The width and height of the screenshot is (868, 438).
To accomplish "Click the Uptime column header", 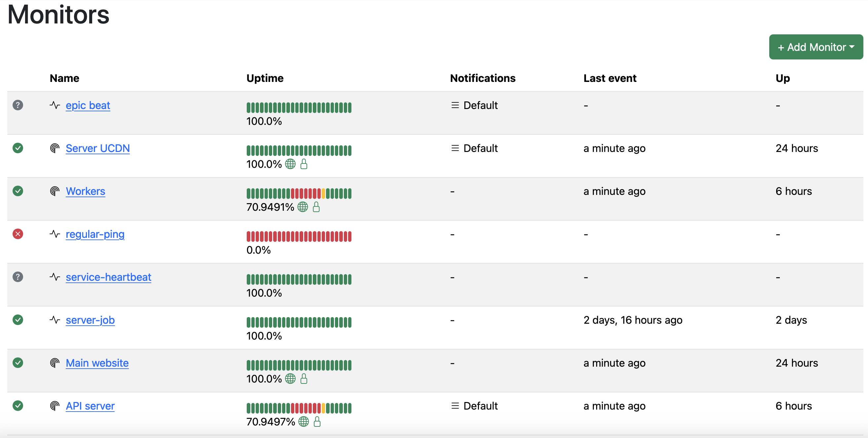I will tap(265, 78).
